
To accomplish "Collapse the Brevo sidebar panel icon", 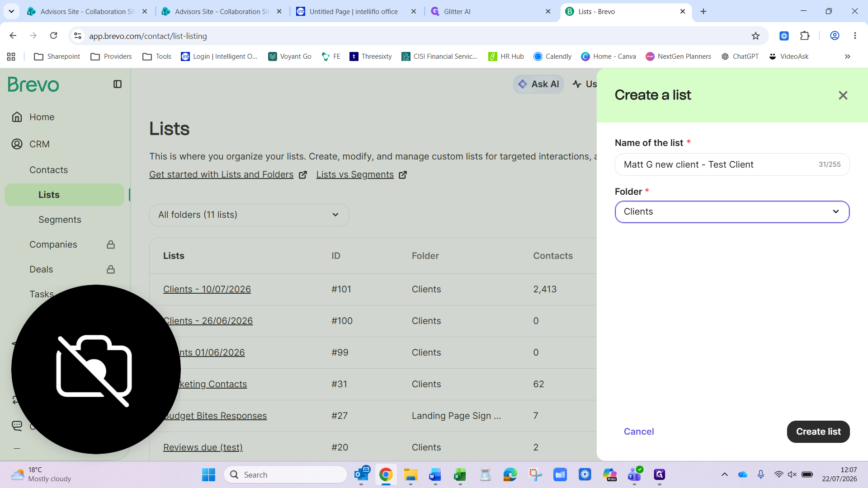I will tap(118, 84).
